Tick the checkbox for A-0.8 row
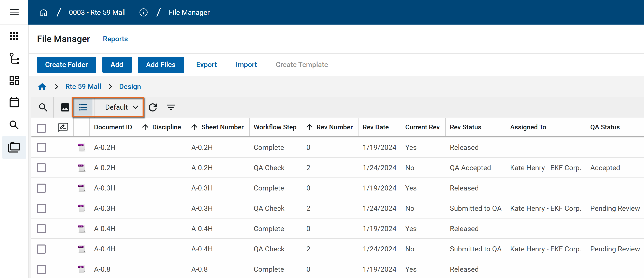This screenshot has width=644, height=278. click(41, 269)
